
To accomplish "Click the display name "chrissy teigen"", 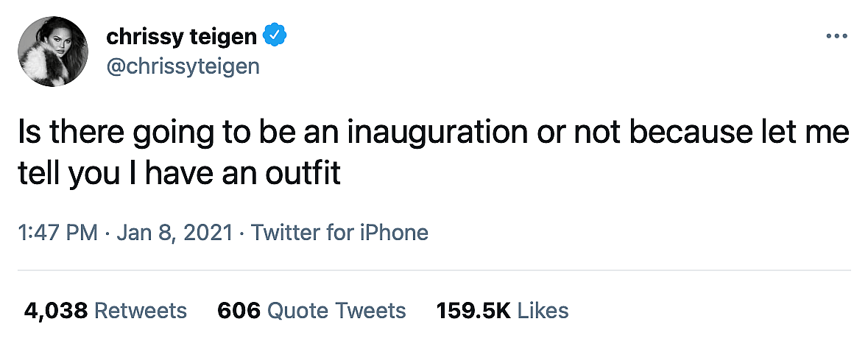I will [x=182, y=36].
